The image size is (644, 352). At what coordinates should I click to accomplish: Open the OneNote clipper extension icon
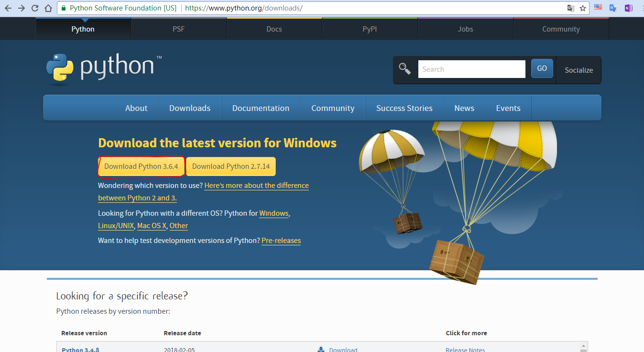[x=629, y=8]
